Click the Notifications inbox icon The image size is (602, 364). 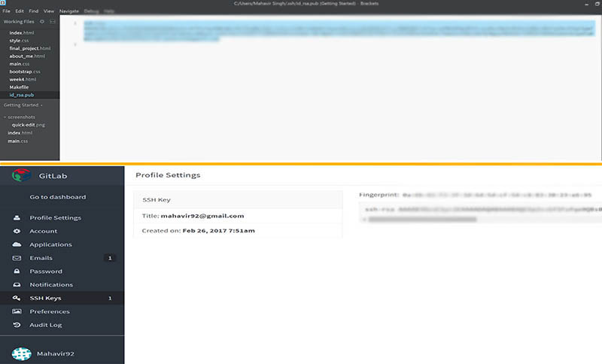(x=17, y=284)
